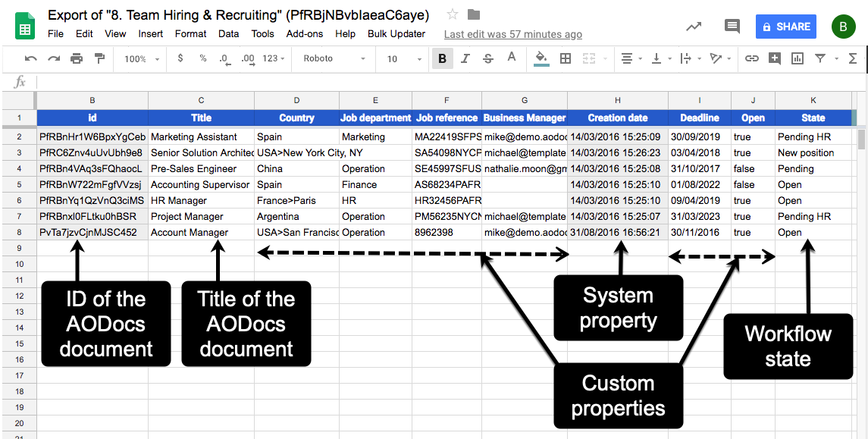The width and height of the screenshot is (868, 439).
Task: Open the Format menu
Action: coord(190,34)
